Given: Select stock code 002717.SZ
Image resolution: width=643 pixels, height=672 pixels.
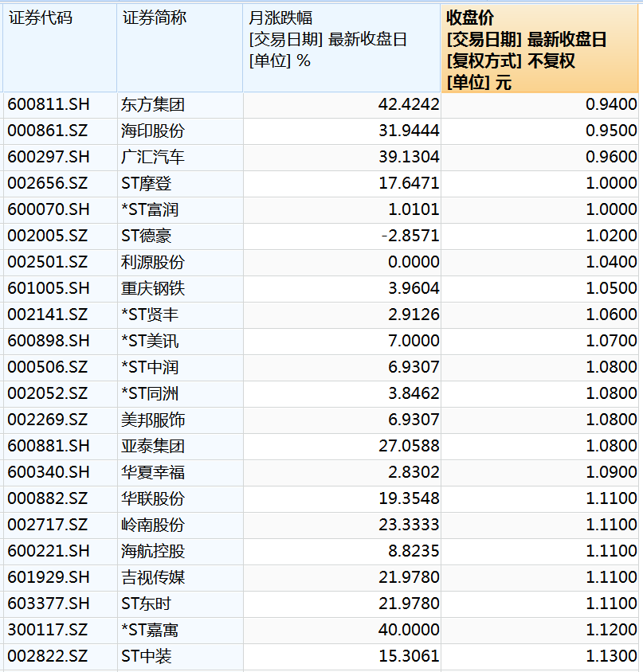Looking at the screenshot, I should (x=60, y=525).
